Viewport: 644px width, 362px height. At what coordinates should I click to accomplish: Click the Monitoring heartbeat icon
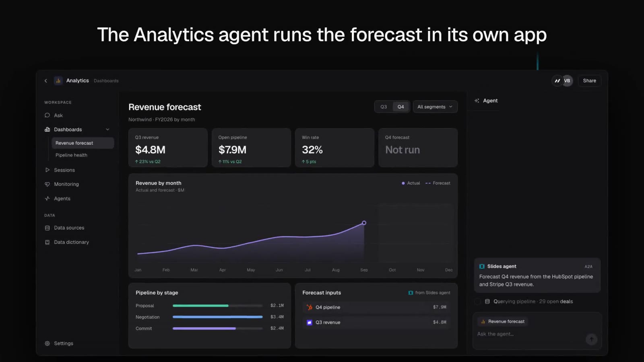click(47, 184)
